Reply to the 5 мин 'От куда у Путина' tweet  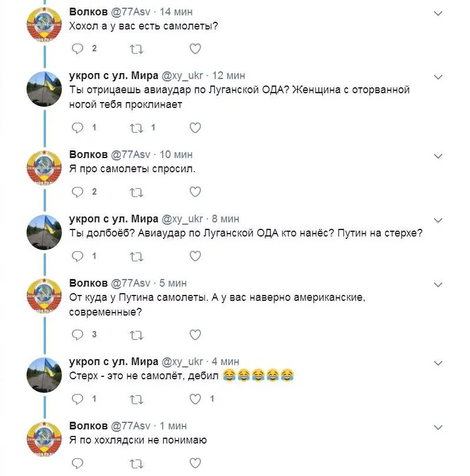[x=77, y=335]
